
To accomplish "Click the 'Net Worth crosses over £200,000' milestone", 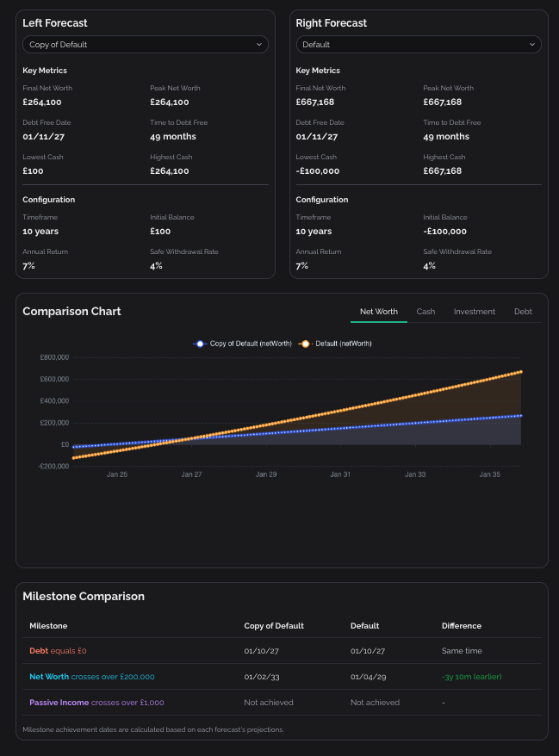I will [92, 677].
